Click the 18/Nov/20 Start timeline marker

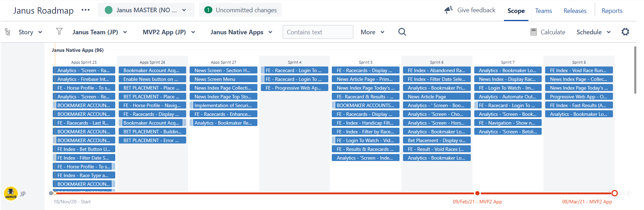tap(51, 193)
